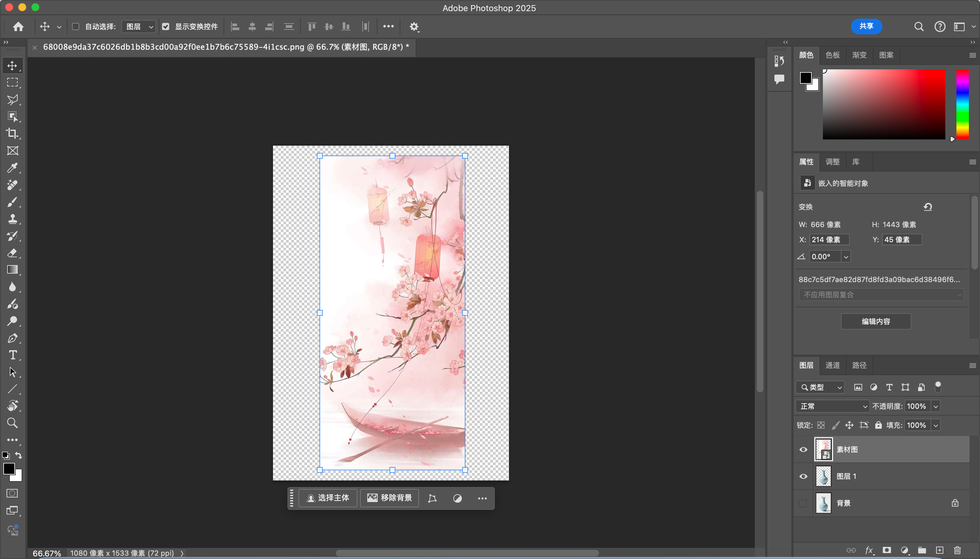Image resolution: width=980 pixels, height=559 pixels.
Task: Open the rotation angle dropdown
Action: click(x=846, y=257)
